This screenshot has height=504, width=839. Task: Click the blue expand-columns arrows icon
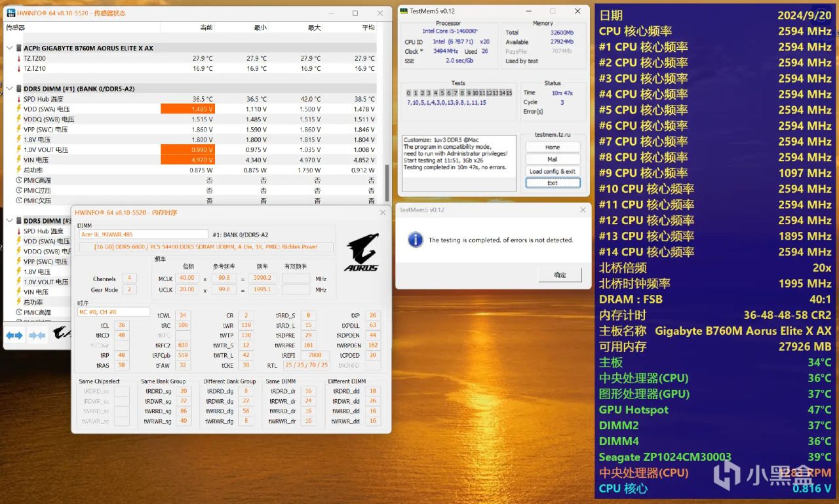coord(14,335)
